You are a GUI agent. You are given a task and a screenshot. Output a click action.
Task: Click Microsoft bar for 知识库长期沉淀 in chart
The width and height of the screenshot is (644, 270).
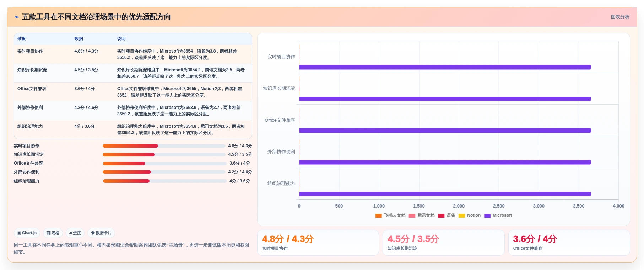445,99
